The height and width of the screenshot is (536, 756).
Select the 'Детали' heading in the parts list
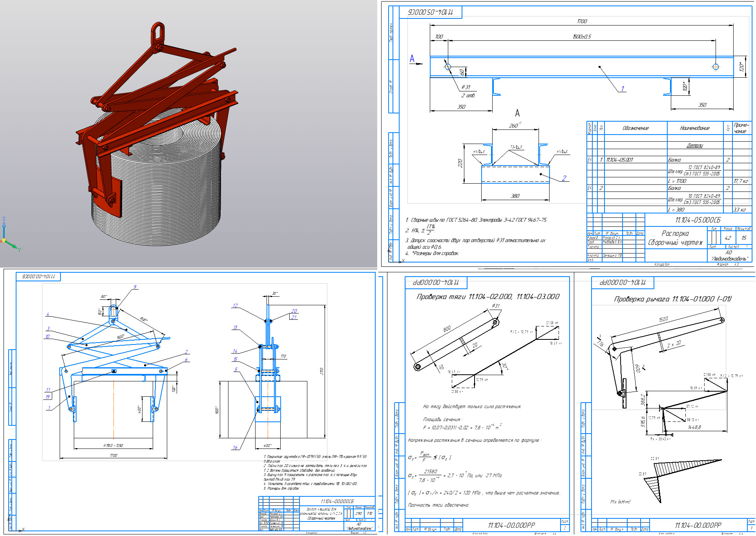(x=695, y=145)
